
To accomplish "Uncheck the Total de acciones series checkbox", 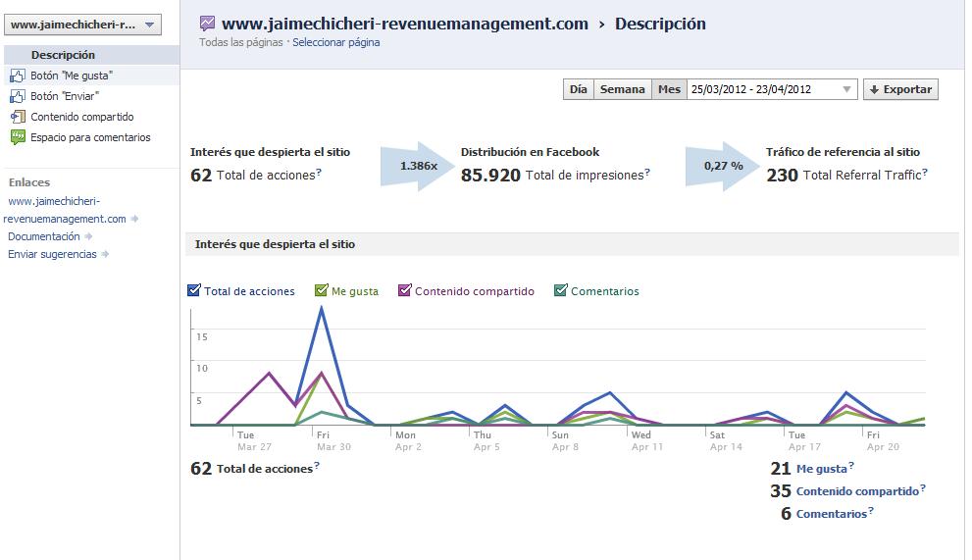I will pos(194,290).
